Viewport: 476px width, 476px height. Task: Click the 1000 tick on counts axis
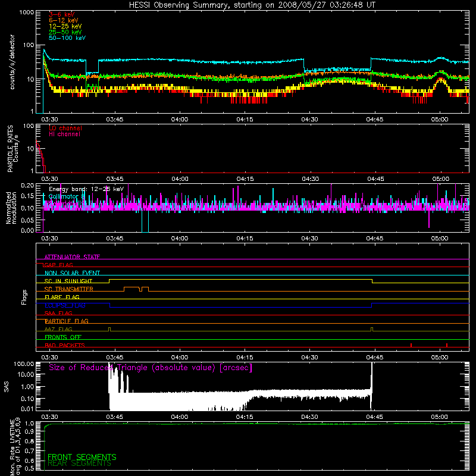pyautogui.click(x=27, y=12)
